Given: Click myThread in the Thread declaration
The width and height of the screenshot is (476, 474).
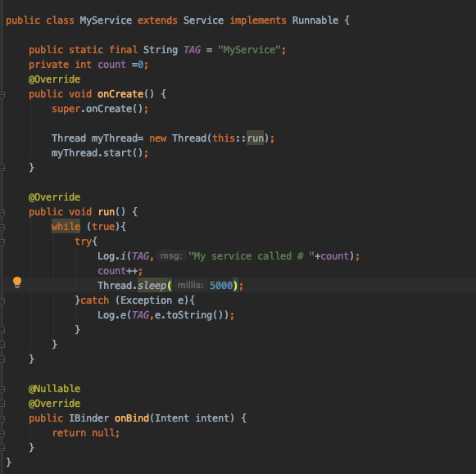Looking at the screenshot, I should tap(115, 138).
